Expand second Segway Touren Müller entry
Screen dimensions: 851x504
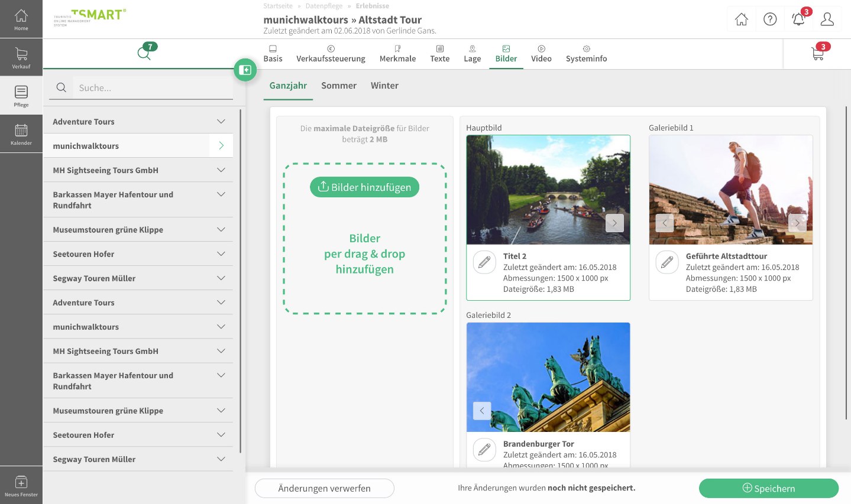pos(221,459)
